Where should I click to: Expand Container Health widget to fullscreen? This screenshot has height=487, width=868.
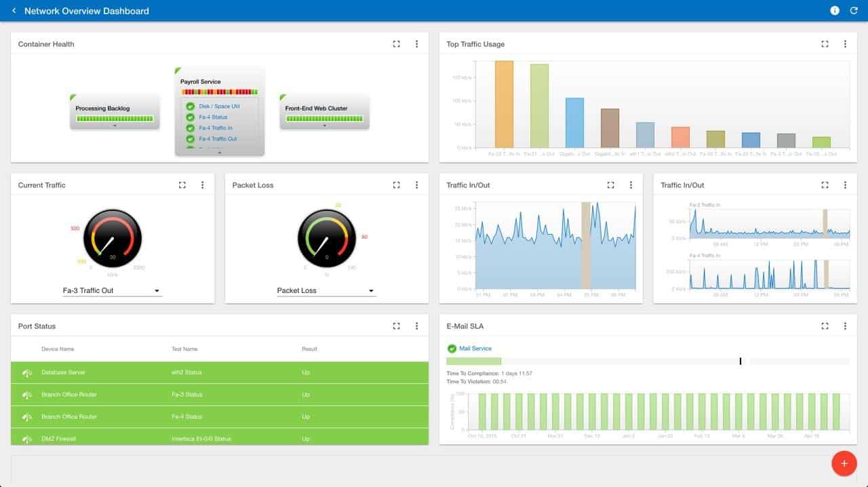[x=397, y=44]
